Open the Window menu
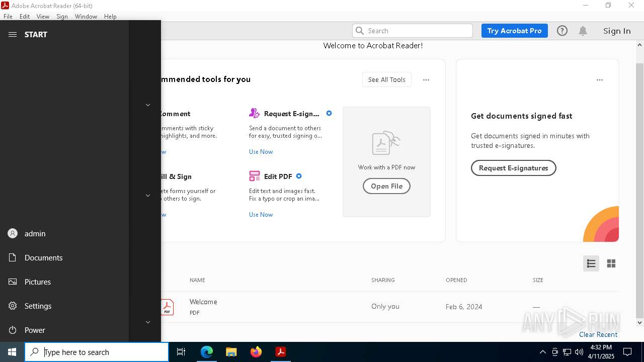 86,16
